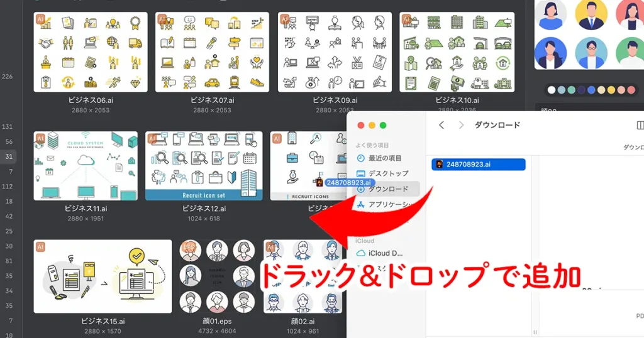This screenshot has width=644, height=338.
Task: Select the ビジネス15.ai thumbnail
Action: pos(103,276)
